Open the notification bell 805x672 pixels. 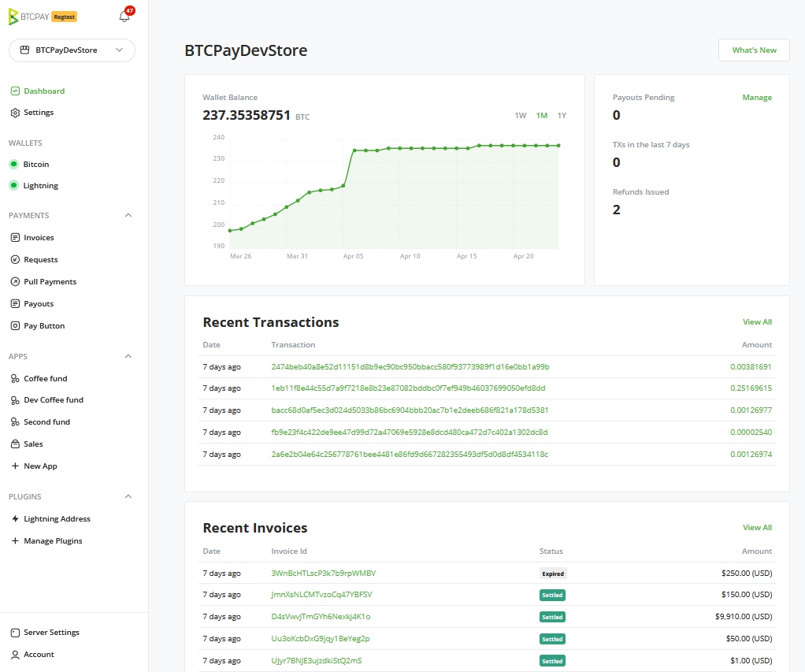click(124, 16)
